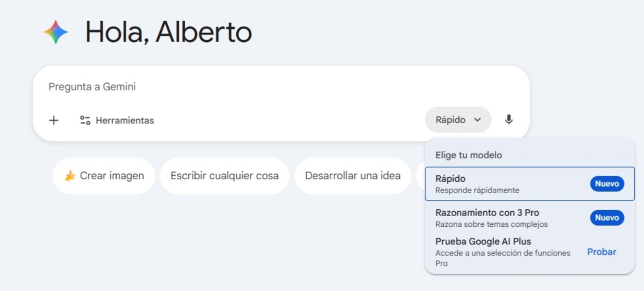Screen dimensions: 644x291
Task: Open the Rápido model dropdown chevron
Action: [x=478, y=119]
